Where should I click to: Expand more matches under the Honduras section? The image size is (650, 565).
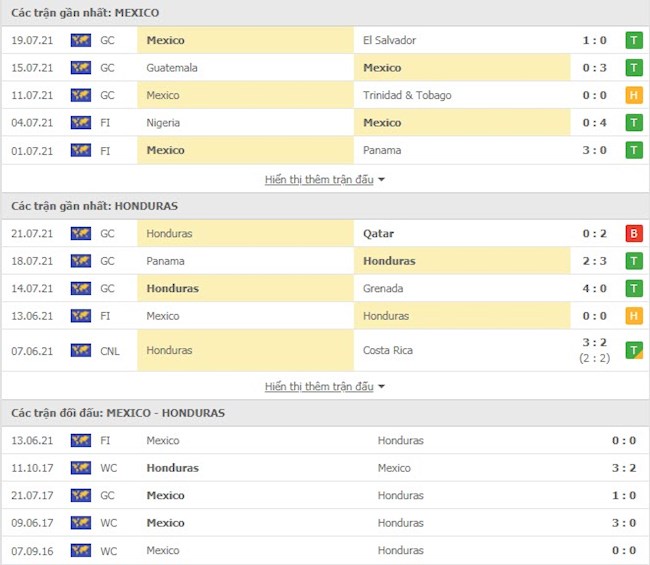point(319,386)
